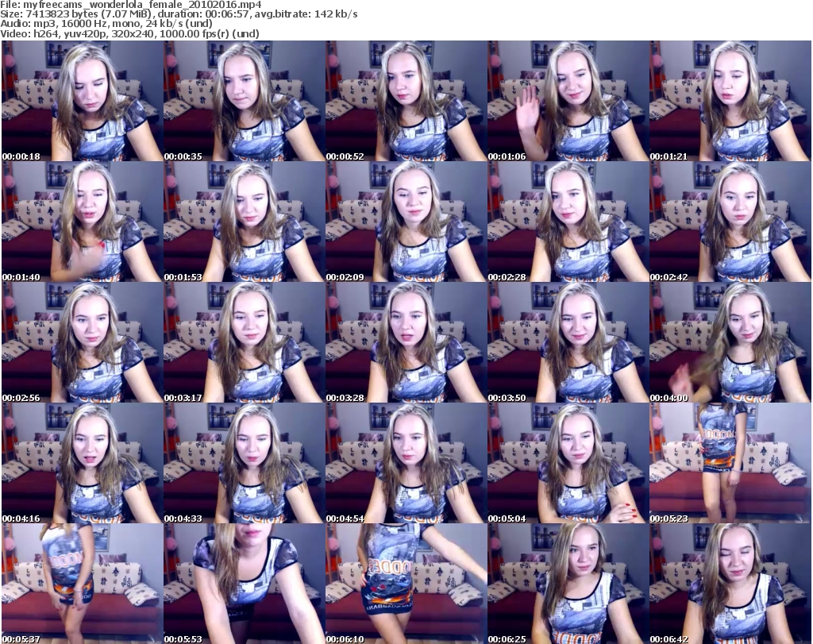Image resolution: width=813 pixels, height=644 pixels.
Task: Pick thumbnail labeled 00:05:04
Action: coord(568,463)
